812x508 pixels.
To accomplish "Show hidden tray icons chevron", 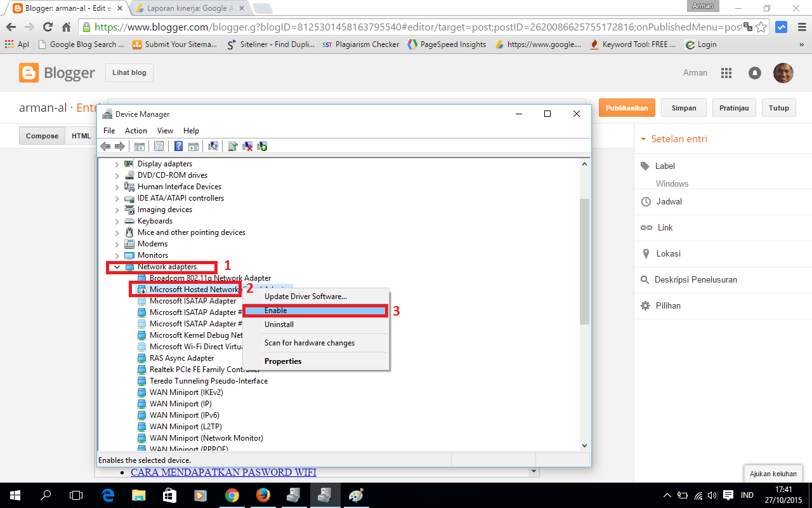I will point(667,495).
